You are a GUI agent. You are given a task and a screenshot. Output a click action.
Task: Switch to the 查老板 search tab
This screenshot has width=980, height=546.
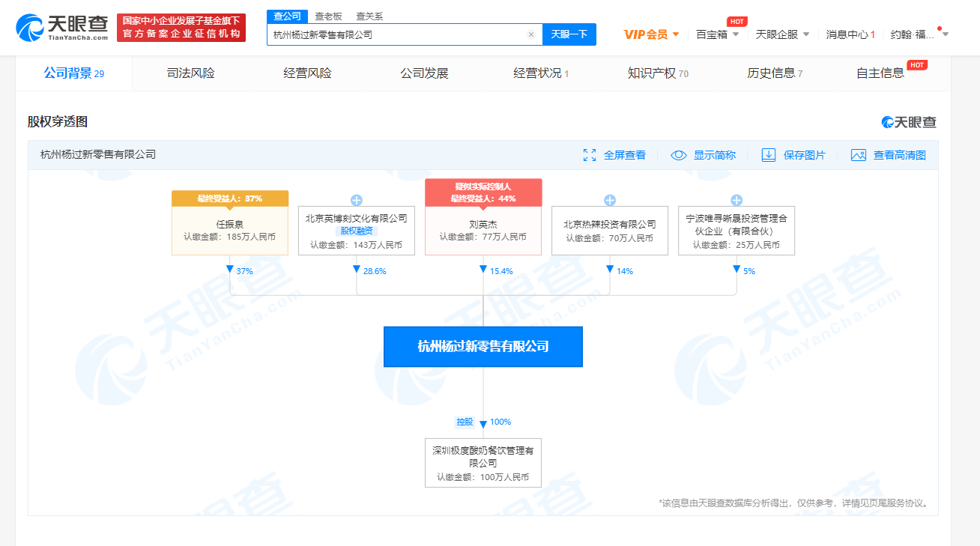pos(328,16)
